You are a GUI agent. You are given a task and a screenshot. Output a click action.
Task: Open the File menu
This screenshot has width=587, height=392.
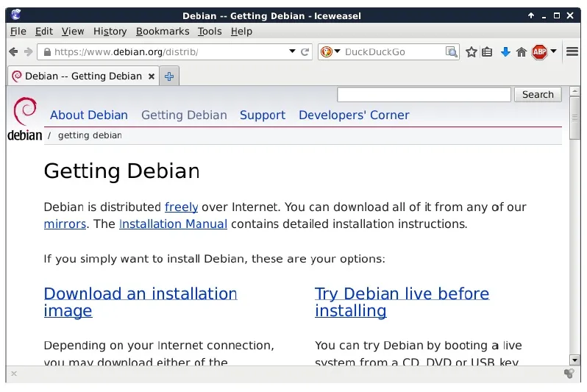18,32
